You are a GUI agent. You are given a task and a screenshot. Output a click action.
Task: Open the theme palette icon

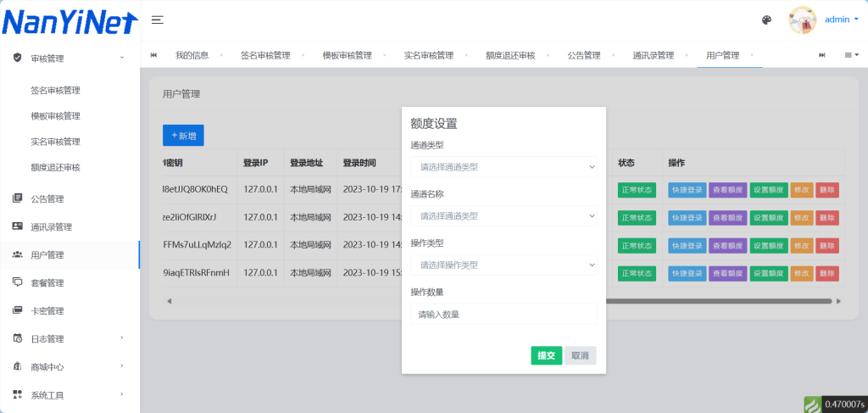point(766,20)
